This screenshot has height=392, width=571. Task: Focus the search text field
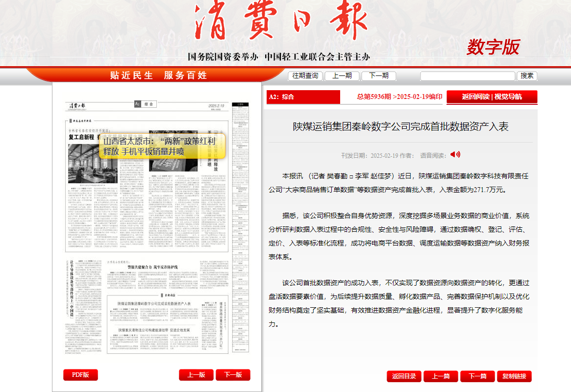tap(468, 76)
